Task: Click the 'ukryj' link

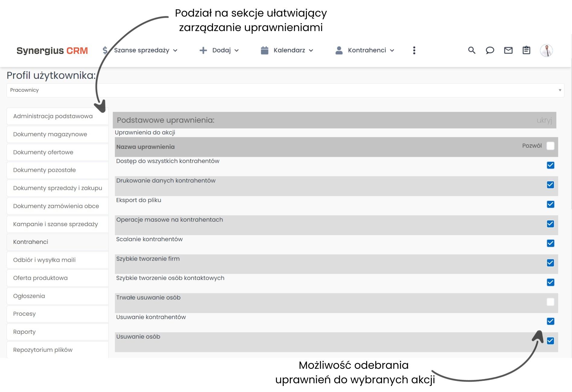Action: click(545, 120)
